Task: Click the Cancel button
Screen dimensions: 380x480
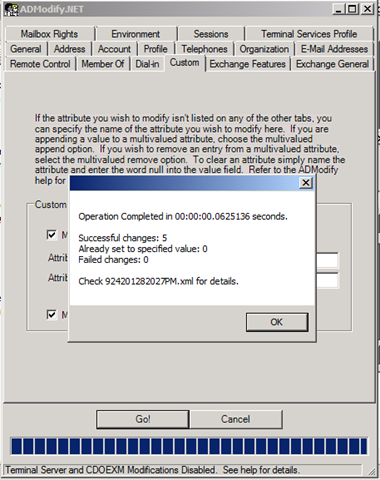Action: (x=236, y=419)
